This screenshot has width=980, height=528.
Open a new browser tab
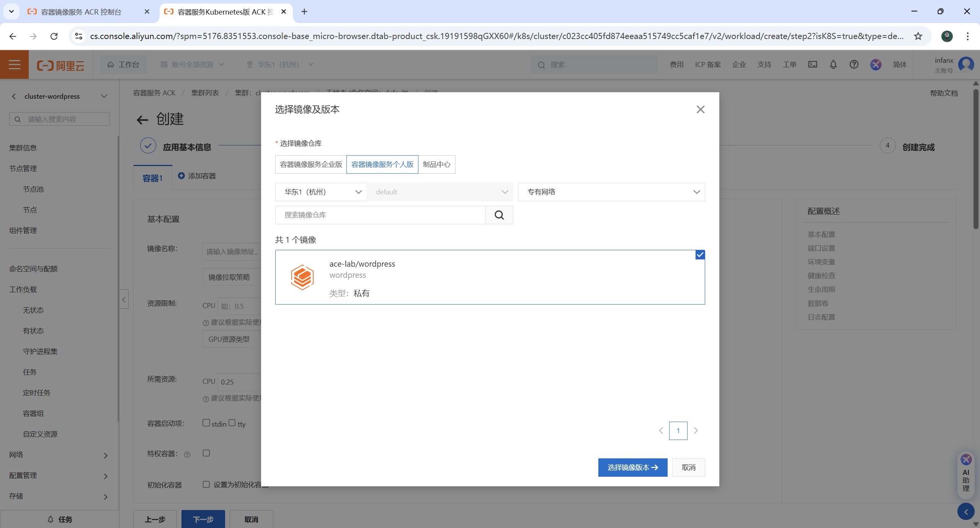click(x=304, y=11)
